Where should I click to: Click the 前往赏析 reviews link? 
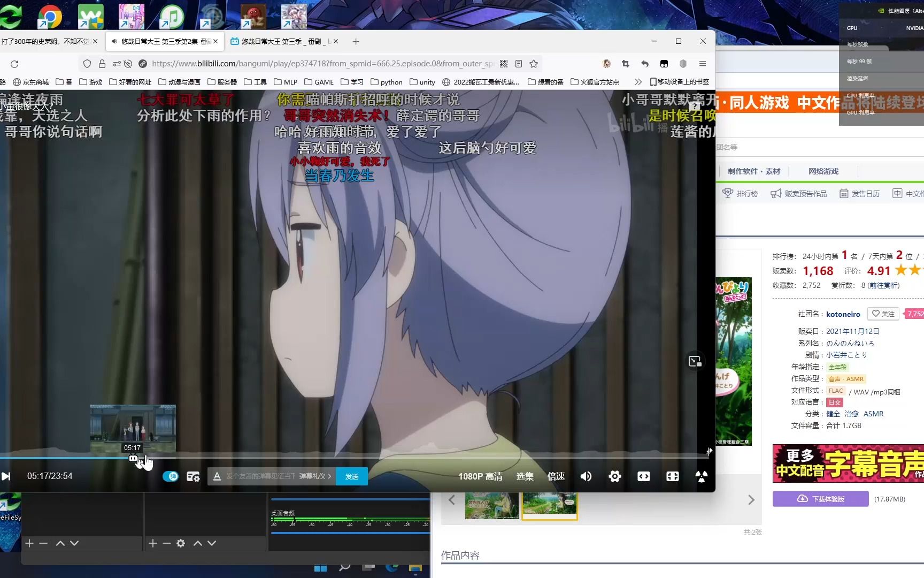[x=883, y=286]
